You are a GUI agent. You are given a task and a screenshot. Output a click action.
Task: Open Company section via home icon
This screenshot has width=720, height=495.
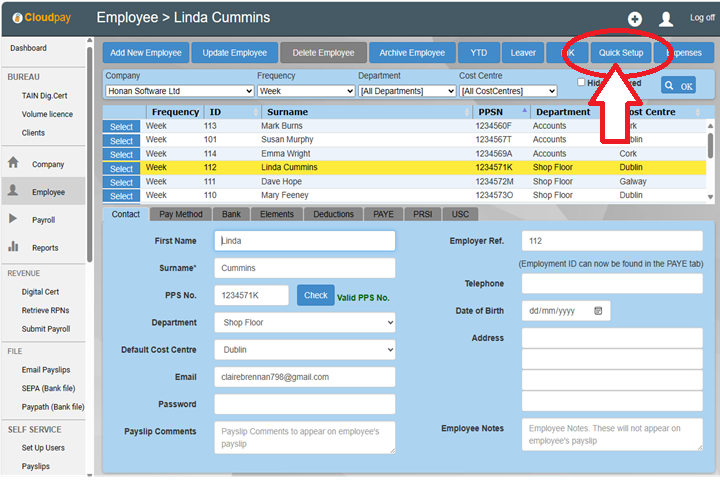tap(14, 163)
